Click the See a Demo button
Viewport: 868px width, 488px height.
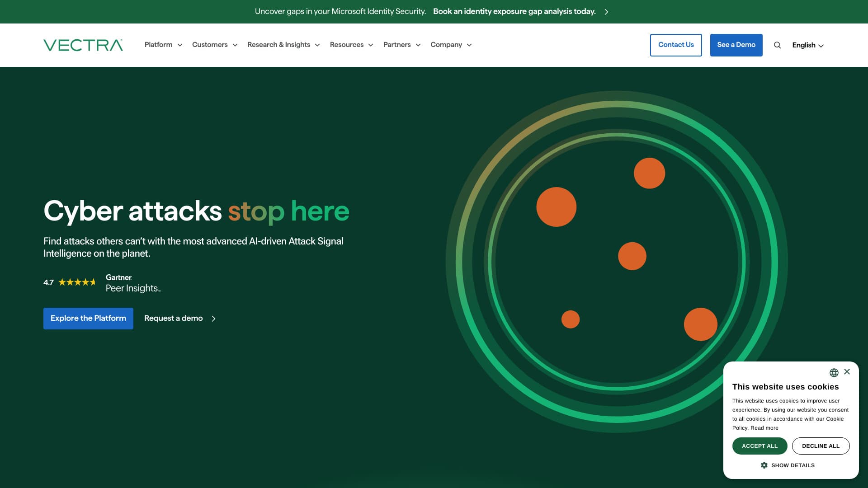(x=736, y=45)
